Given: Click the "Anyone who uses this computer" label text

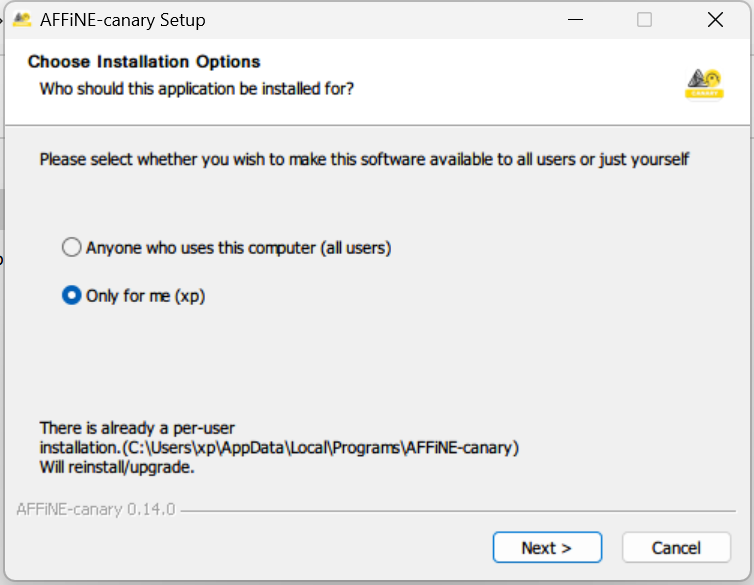Looking at the screenshot, I should [238, 247].
